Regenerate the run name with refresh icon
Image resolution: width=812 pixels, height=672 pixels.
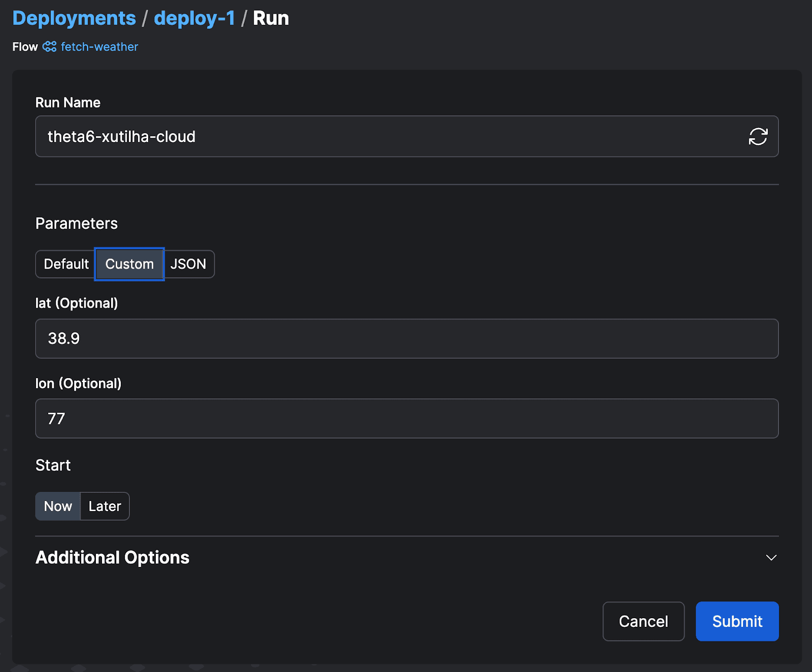(x=758, y=137)
